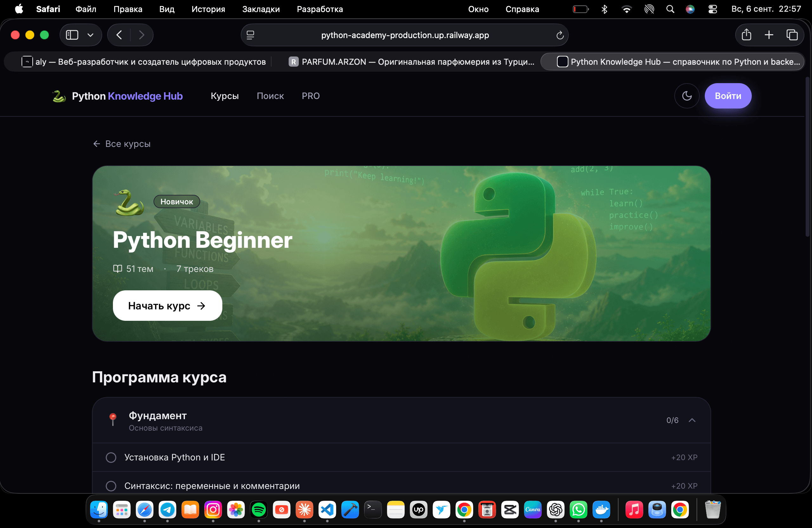Open Telegram from the Dock
Image resolution: width=812 pixels, height=528 pixels.
point(167,510)
